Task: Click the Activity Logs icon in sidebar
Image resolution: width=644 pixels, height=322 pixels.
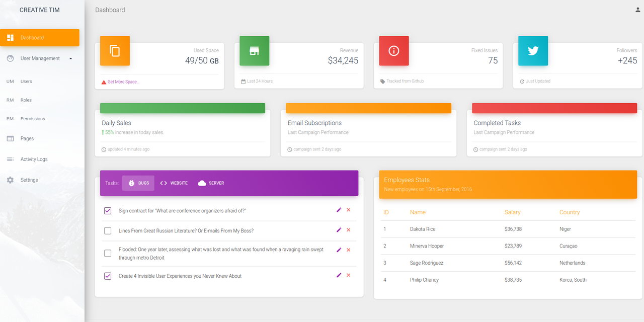Action: (x=11, y=159)
